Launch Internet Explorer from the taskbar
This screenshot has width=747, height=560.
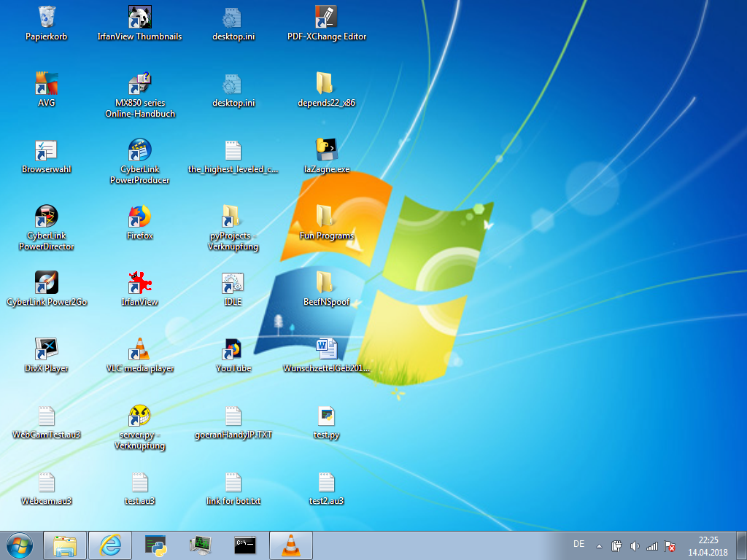(x=110, y=545)
